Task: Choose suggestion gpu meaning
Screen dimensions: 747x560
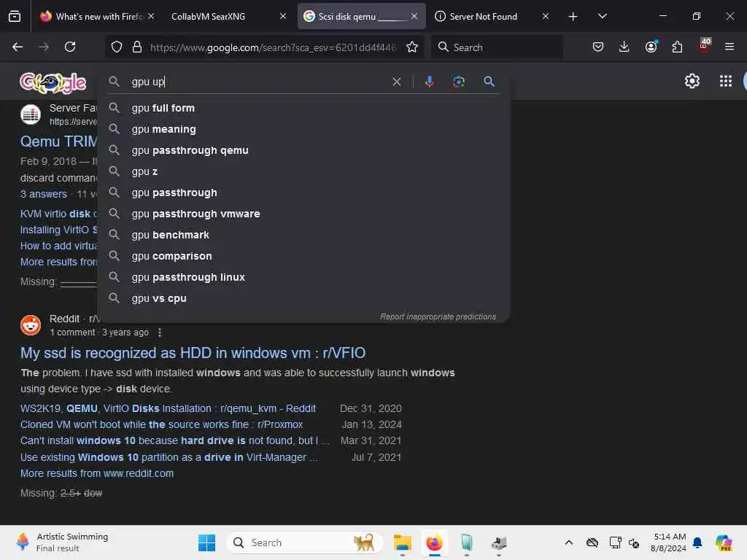Action: click(303, 129)
